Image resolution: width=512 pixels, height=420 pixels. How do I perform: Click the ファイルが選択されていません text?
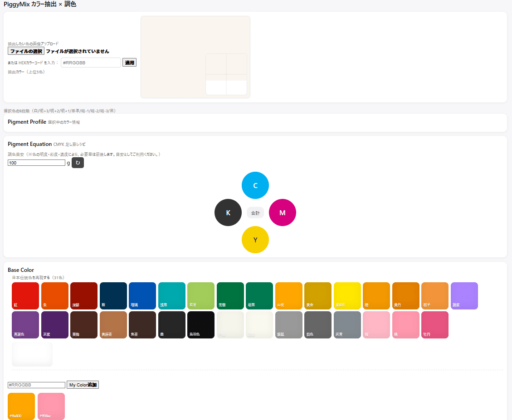pyautogui.click(x=78, y=51)
